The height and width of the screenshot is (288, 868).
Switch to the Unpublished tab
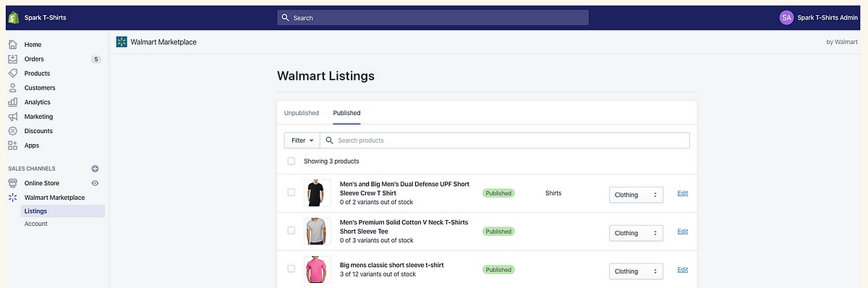tap(302, 113)
